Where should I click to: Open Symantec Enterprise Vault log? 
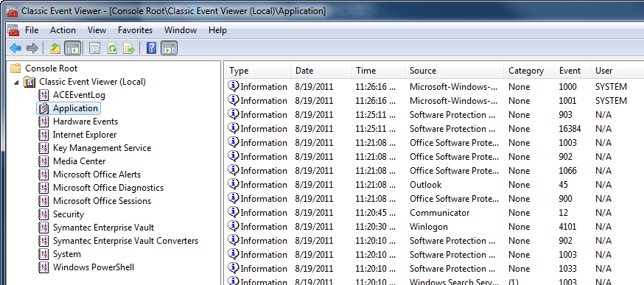point(103,228)
